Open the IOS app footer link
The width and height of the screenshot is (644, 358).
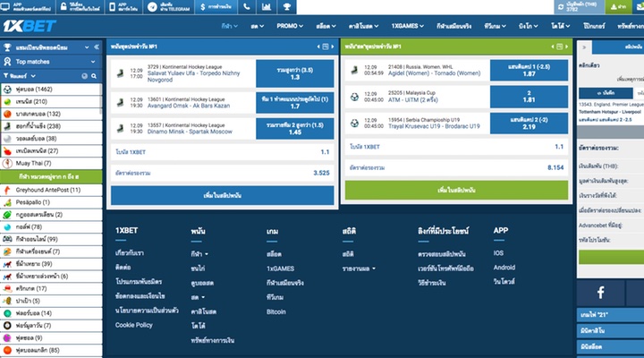click(x=498, y=253)
